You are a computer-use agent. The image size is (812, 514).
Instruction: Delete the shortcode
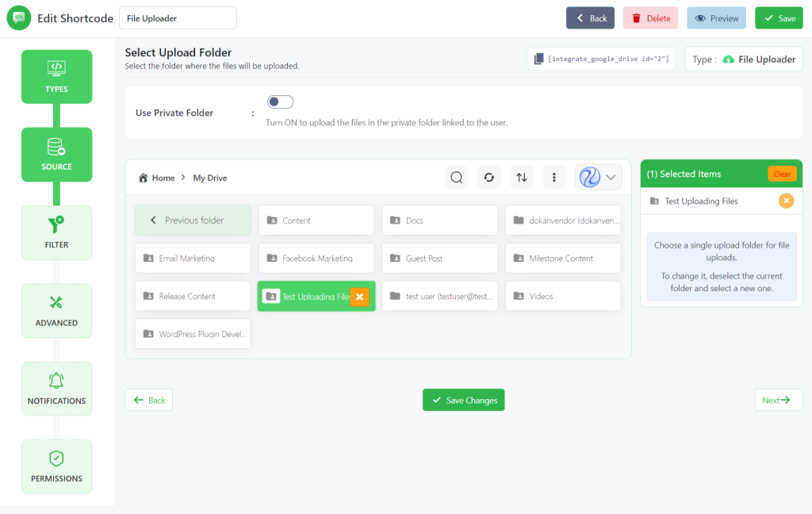pyautogui.click(x=650, y=18)
